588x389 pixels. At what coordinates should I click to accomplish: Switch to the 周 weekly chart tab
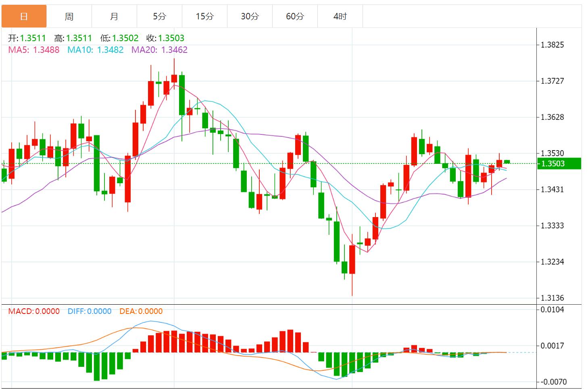[69, 16]
